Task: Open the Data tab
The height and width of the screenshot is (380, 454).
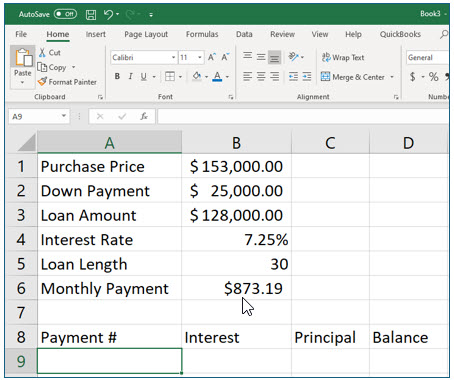Action: [x=244, y=34]
